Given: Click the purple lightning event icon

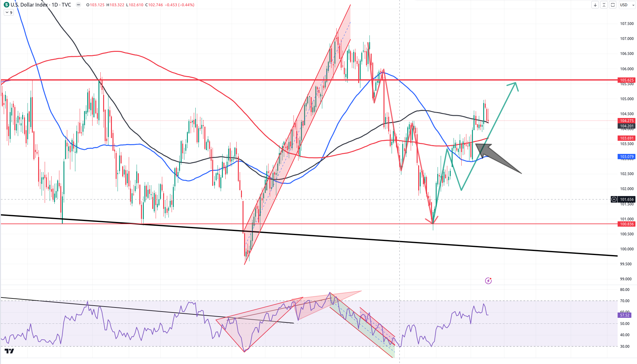Looking at the screenshot, I should point(488,281).
